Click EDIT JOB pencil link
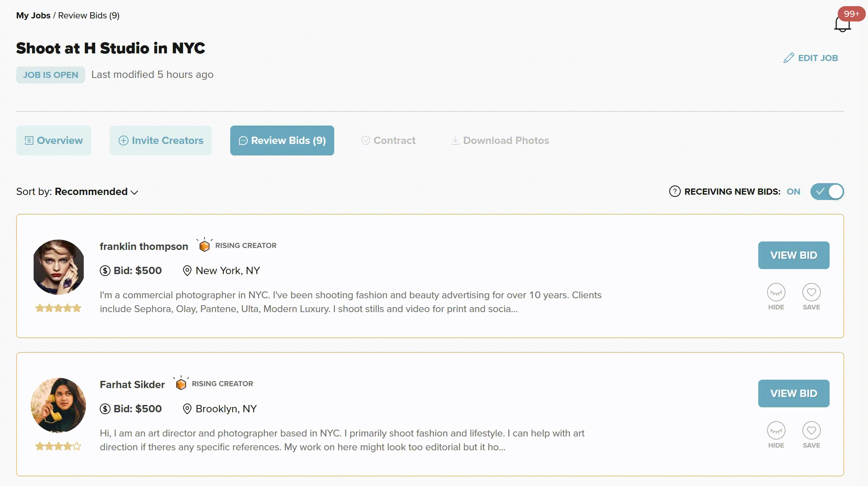Viewport: 868px width, 486px height. [x=811, y=58]
